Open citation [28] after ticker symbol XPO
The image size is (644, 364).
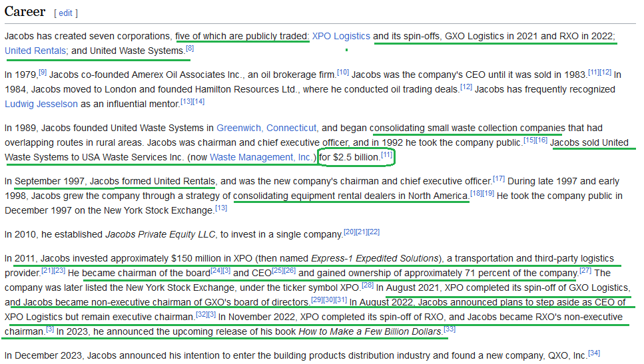tap(368, 285)
